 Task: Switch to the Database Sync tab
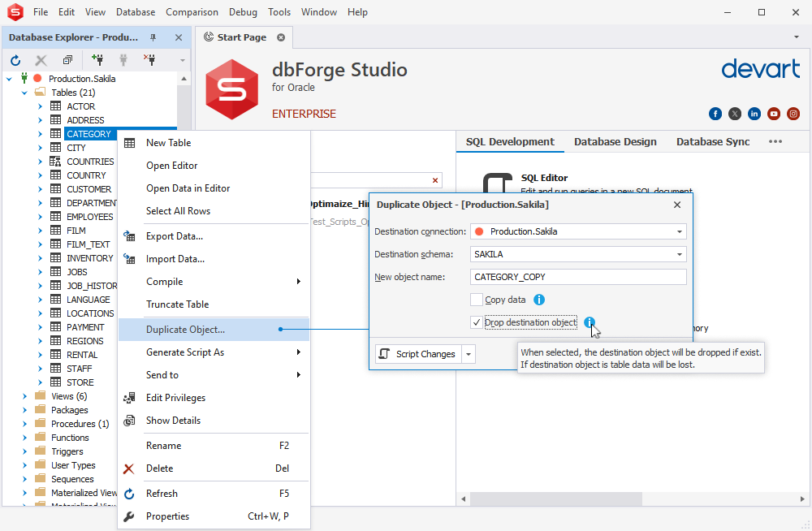[713, 142]
